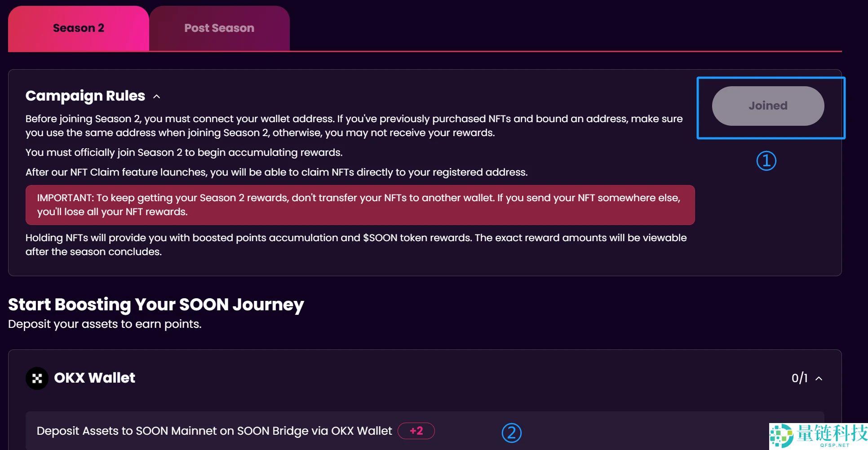Screen dimensions: 868x450
Task: Click the Campaign Rules heading
Action: click(x=85, y=96)
